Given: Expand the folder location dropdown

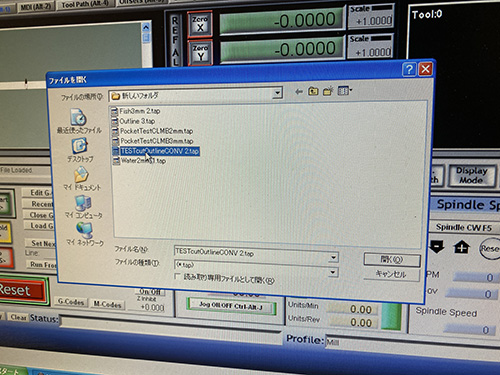Looking at the screenshot, I should tap(277, 93).
